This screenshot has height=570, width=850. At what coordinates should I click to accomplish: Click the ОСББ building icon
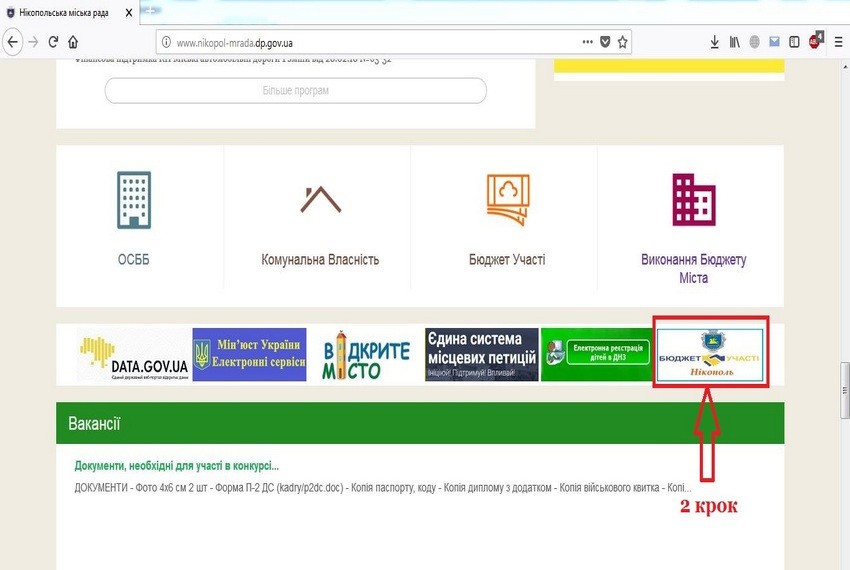coord(134,200)
